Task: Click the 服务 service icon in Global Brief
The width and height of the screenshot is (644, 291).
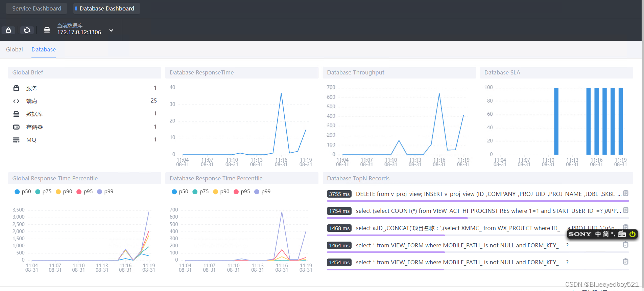Action: click(x=16, y=88)
